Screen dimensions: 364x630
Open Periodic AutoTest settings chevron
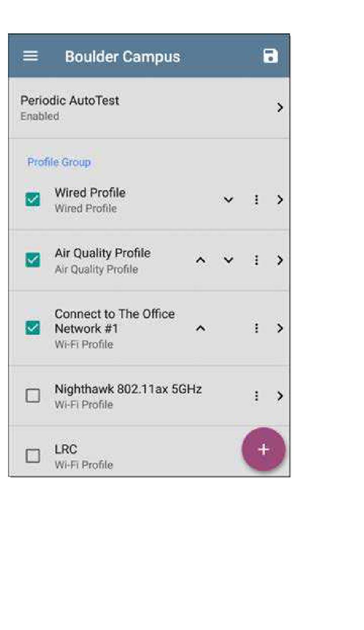click(280, 107)
